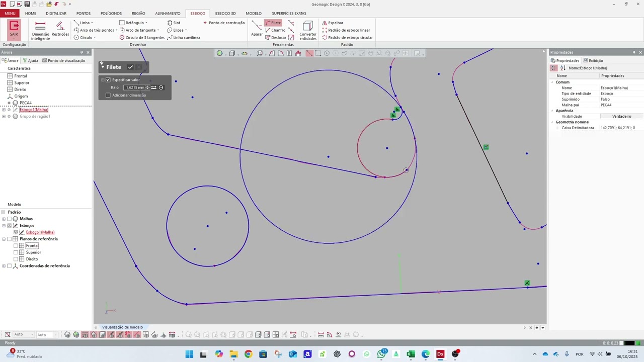Image resolution: width=644 pixels, height=362 pixels.
Task: Click Converter entidades tool
Action: pyautogui.click(x=308, y=31)
